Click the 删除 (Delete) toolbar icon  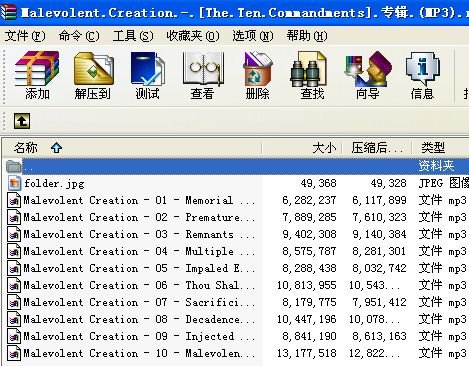(x=257, y=75)
